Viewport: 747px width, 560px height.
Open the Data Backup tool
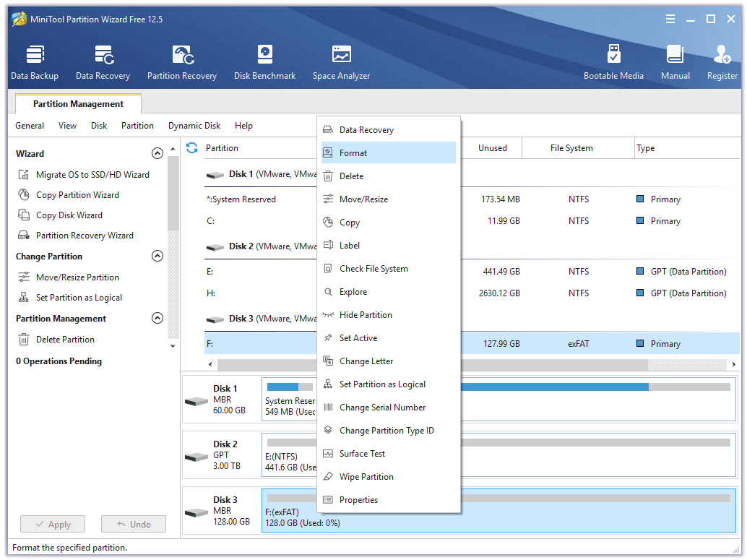34,62
